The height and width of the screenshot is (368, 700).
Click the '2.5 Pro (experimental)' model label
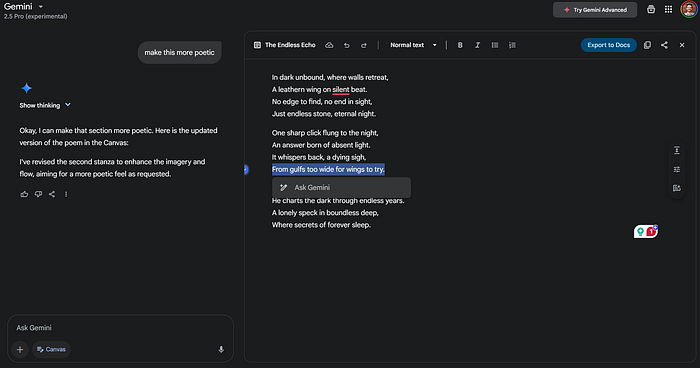click(x=36, y=17)
